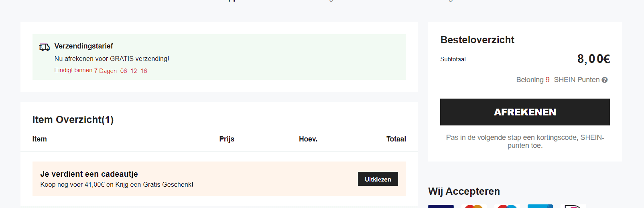
Task: Click the Totaal column header
Action: click(x=396, y=139)
